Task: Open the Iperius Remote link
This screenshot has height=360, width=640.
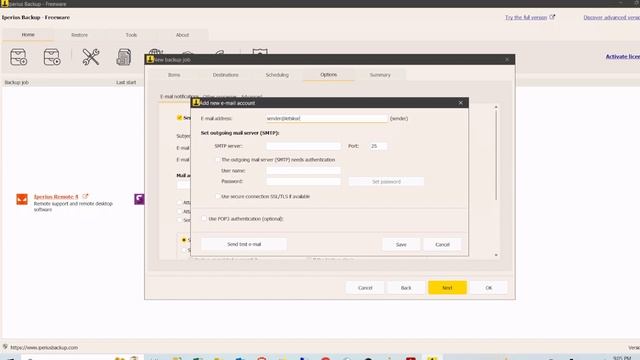Action: coord(56,197)
